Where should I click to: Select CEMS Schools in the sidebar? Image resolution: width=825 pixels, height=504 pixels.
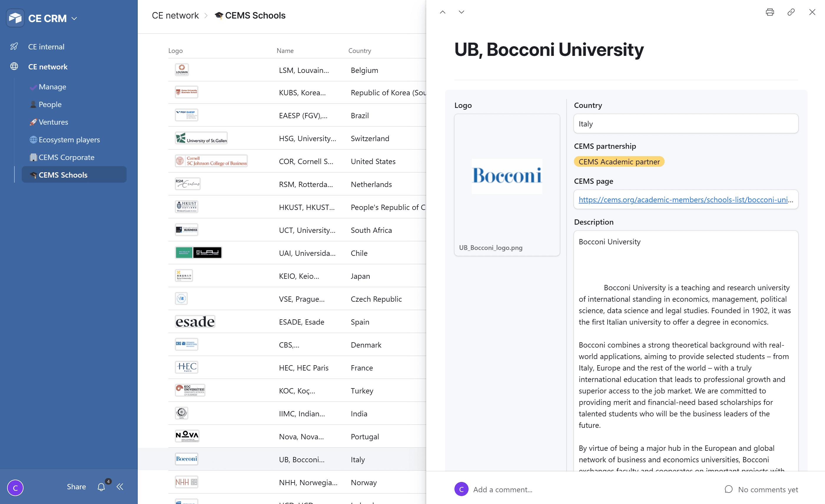(74, 175)
